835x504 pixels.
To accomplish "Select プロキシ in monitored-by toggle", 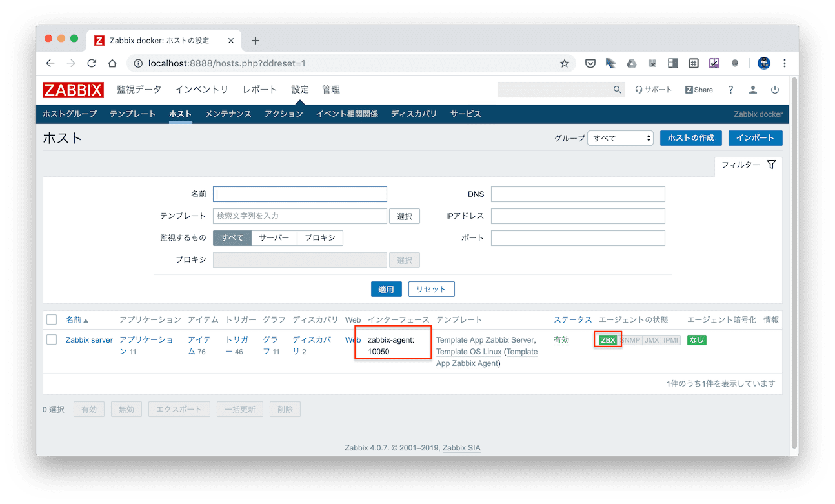I will pos(320,237).
